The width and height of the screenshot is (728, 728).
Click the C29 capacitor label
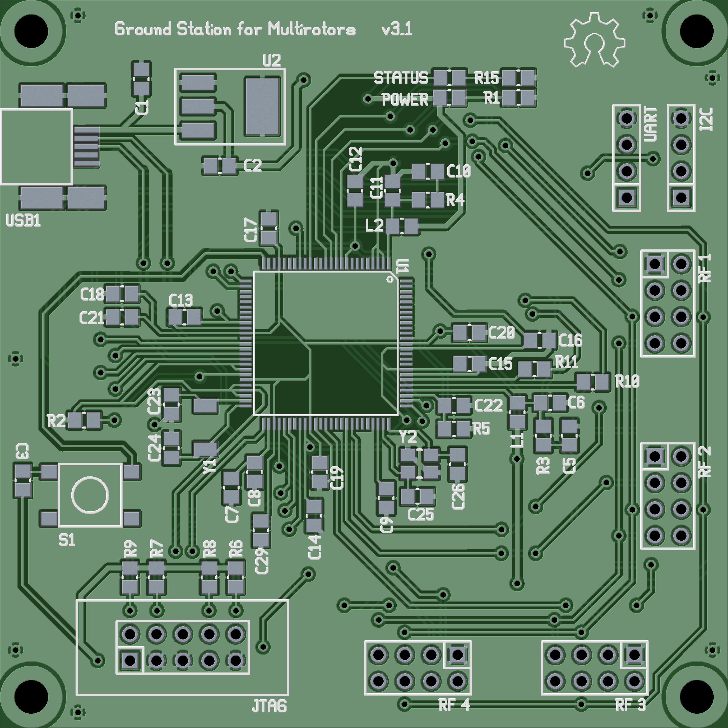[262, 561]
